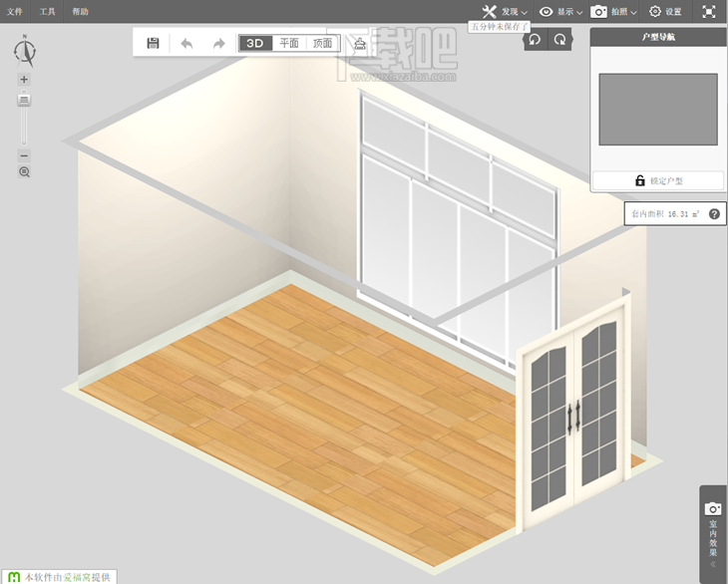Click the camera icon in top bar
The image size is (728, 584).
(x=598, y=12)
